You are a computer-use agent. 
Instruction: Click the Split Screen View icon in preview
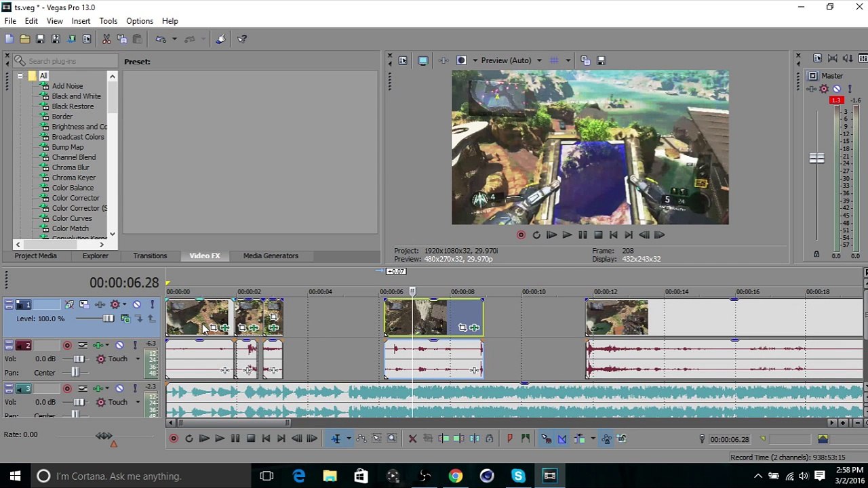(461, 60)
